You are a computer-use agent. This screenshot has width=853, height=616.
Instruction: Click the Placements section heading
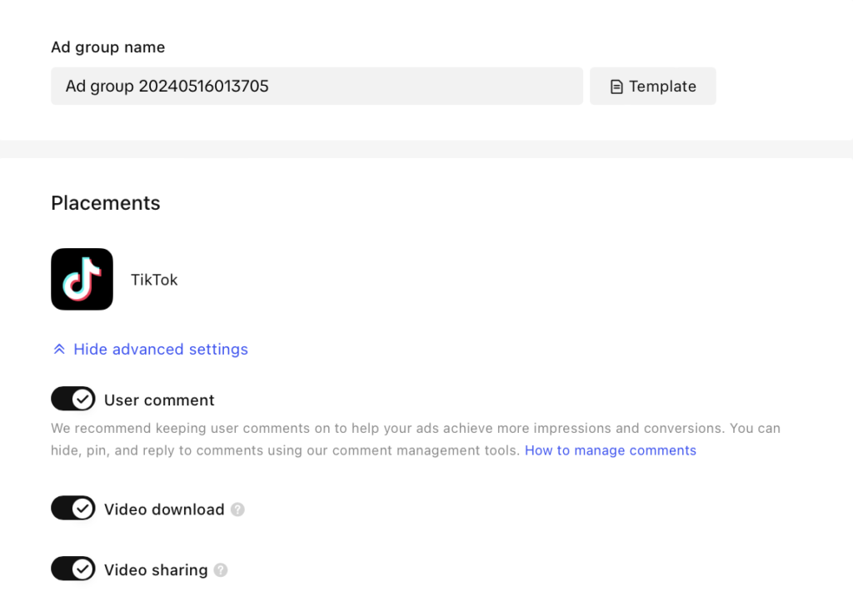(106, 203)
